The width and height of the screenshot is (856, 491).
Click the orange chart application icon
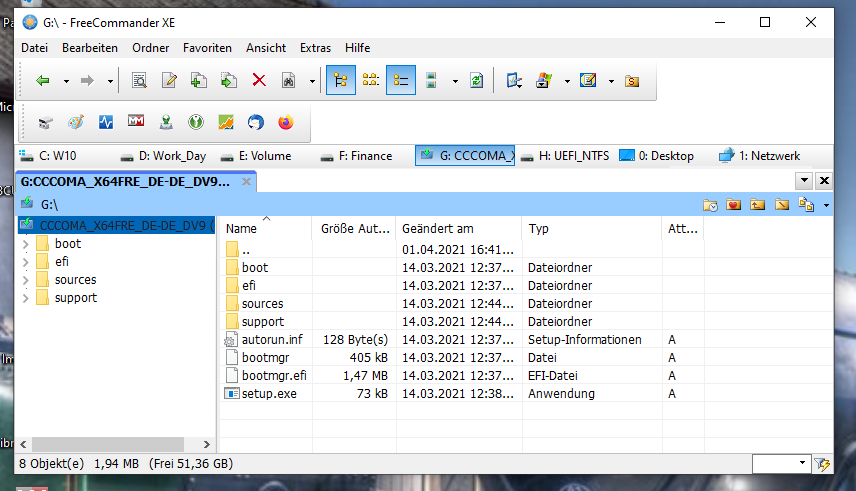pyautogui.click(x=226, y=122)
